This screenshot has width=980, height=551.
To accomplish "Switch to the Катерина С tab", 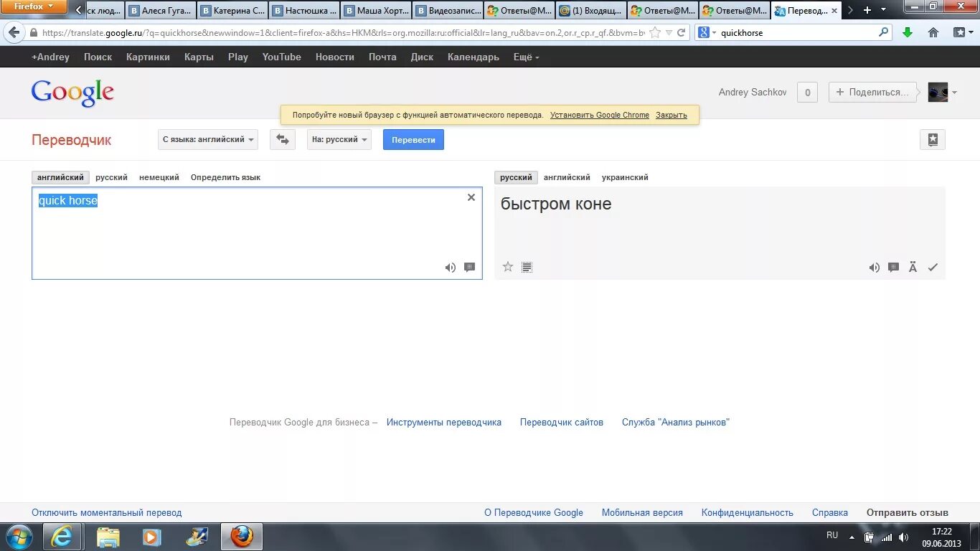I will click(232, 11).
